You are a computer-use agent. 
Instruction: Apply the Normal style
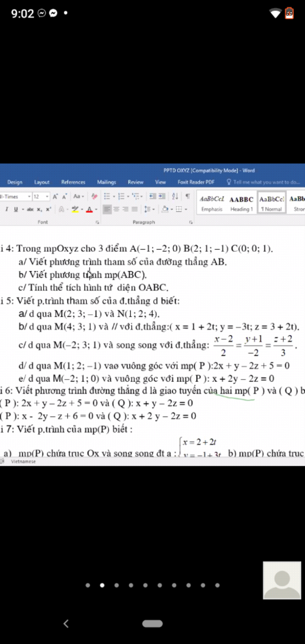271,203
